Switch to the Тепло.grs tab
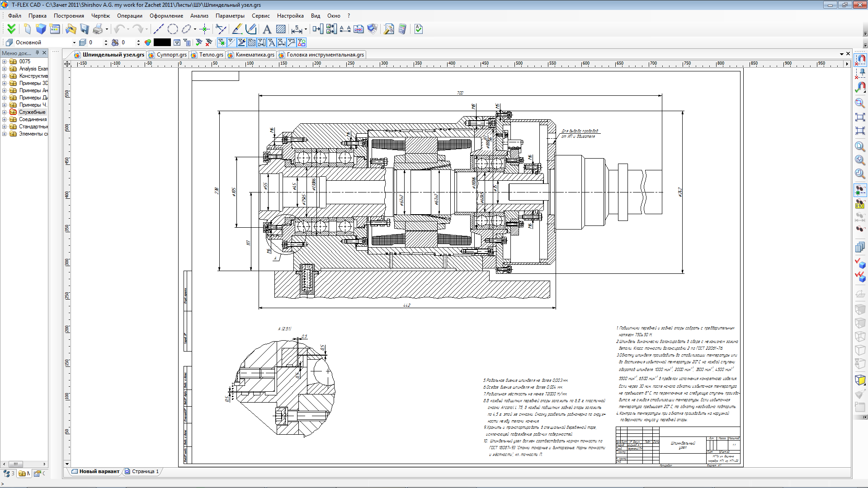The width and height of the screenshot is (868, 488). [207, 55]
